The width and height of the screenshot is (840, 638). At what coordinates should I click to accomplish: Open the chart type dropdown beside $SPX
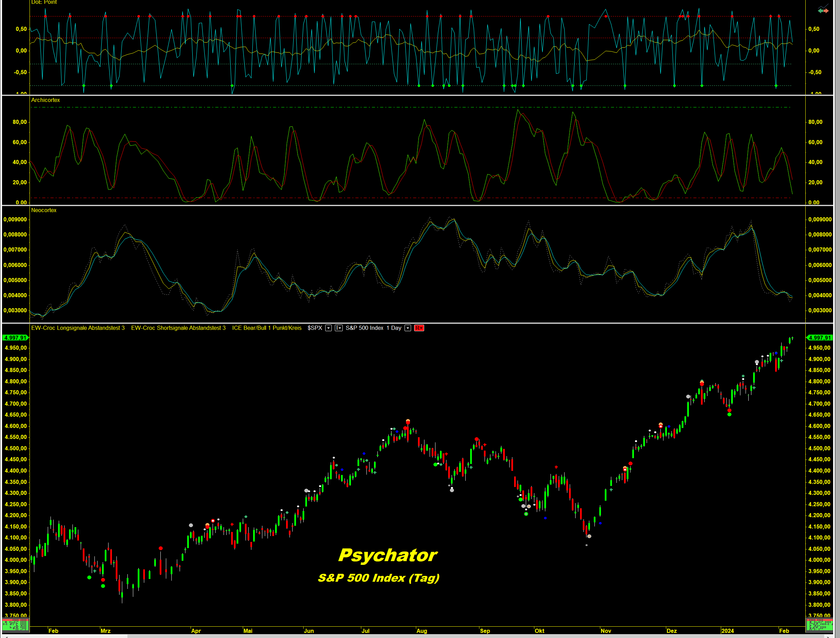pos(339,328)
